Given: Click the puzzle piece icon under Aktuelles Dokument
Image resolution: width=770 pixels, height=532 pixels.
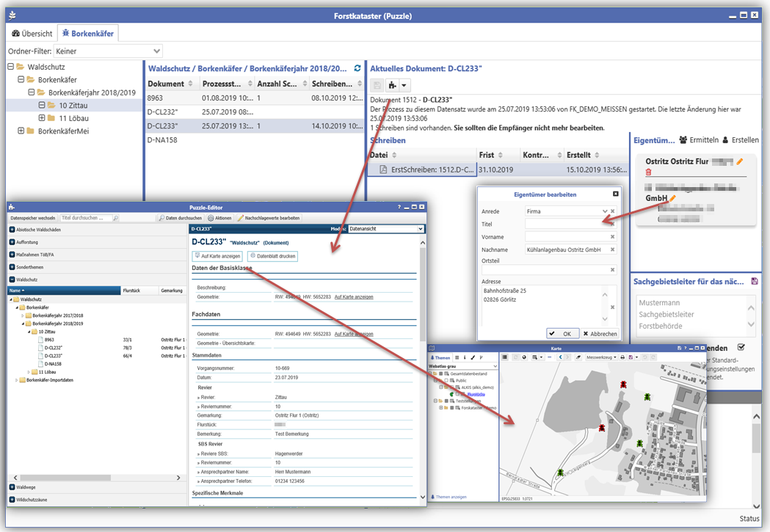Looking at the screenshot, I should tap(393, 86).
